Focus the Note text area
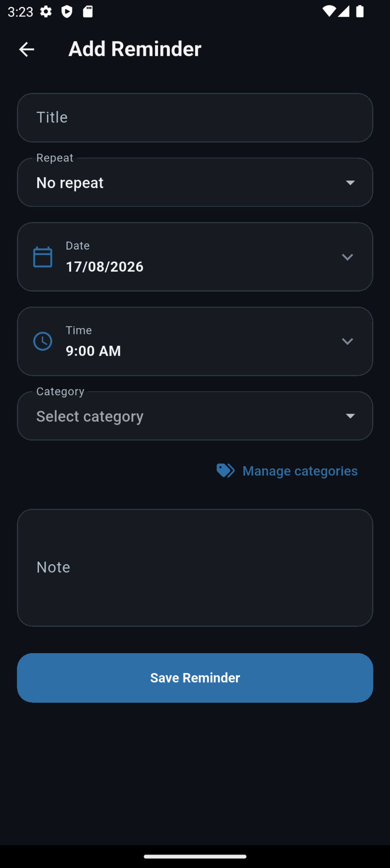 (x=195, y=568)
